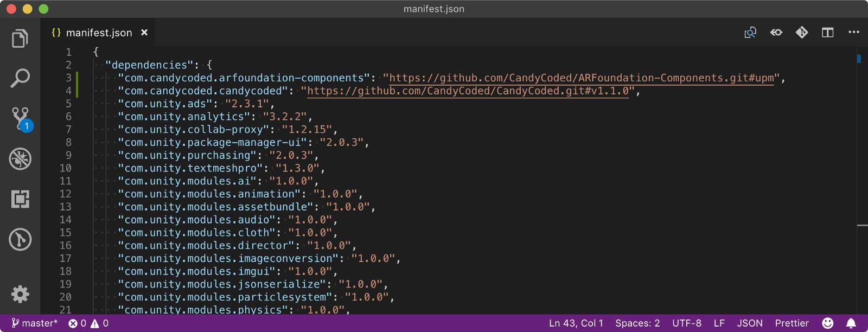
Task: Select language mode JSON
Action: tap(750, 323)
